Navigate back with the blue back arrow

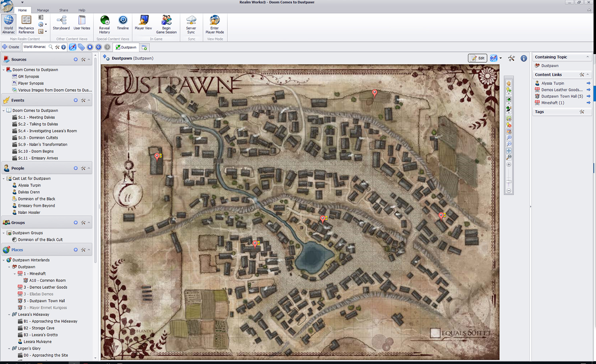point(99,47)
